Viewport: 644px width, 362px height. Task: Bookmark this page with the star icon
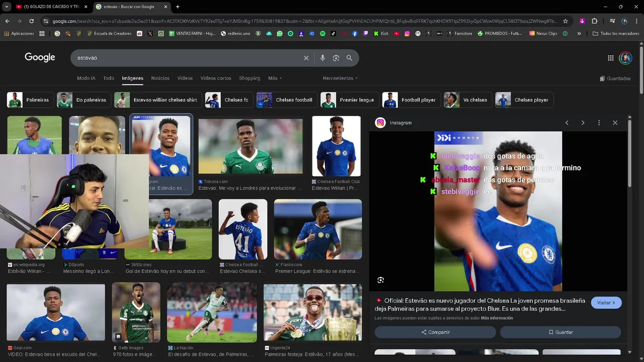coord(566,21)
